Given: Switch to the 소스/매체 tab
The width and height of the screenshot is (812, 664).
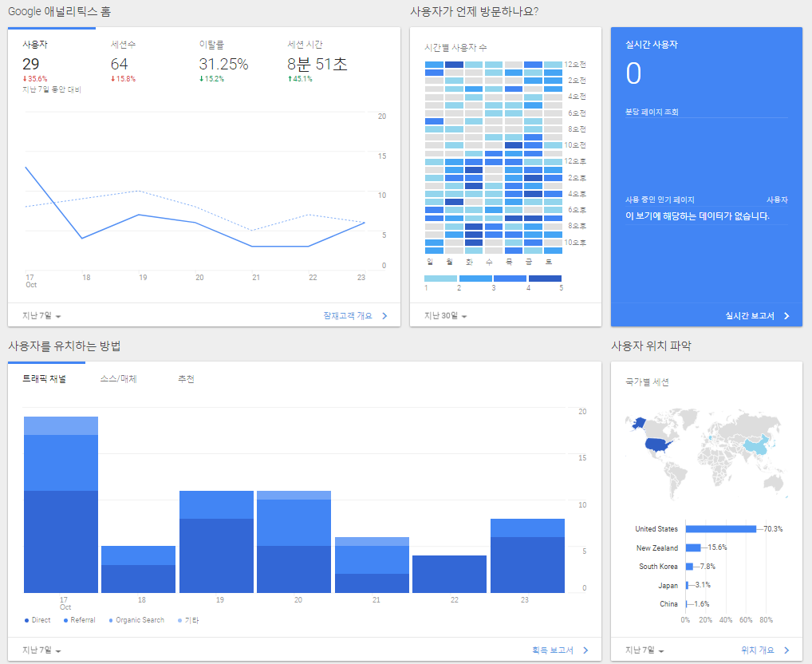Looking at the screenshot, I should 118,379.
